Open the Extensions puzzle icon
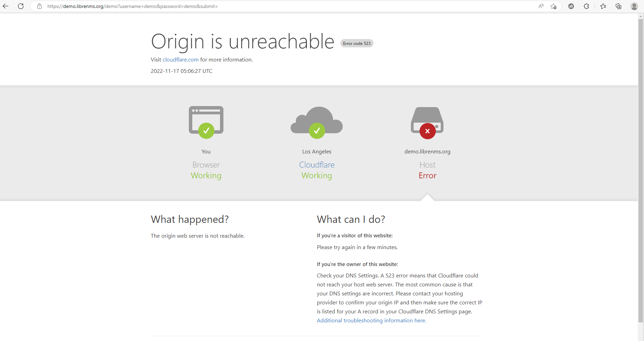Viewport: 644px width, 341px height. point(586,6)
